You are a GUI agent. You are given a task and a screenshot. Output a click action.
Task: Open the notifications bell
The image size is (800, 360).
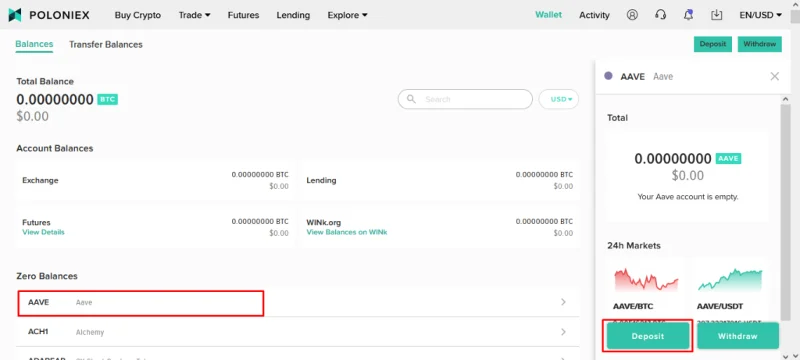(x=688, y=15)
